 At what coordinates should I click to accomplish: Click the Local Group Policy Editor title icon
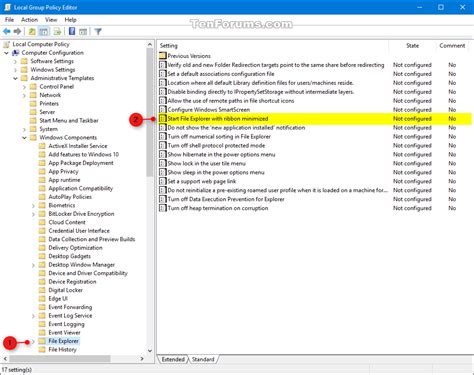(x=7, y=7)
